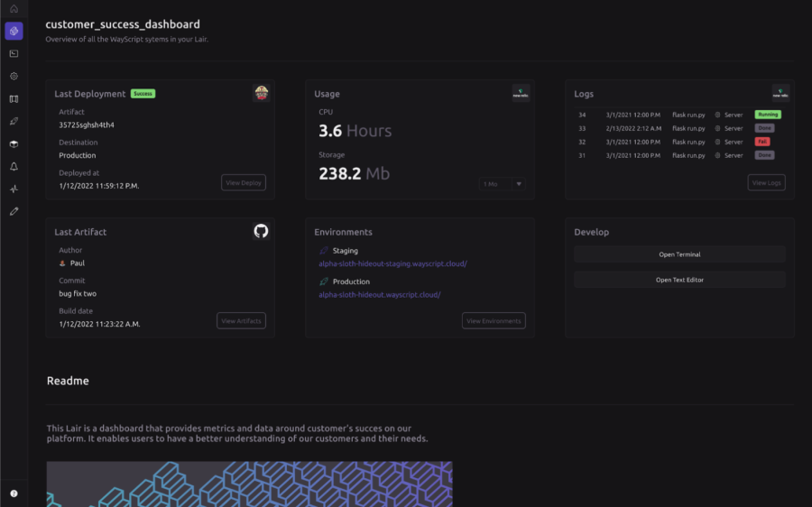The height and width of the screenshot is (507, 812).
Task: Open the 1 Mo usage period dropdown
Action: 502,184
